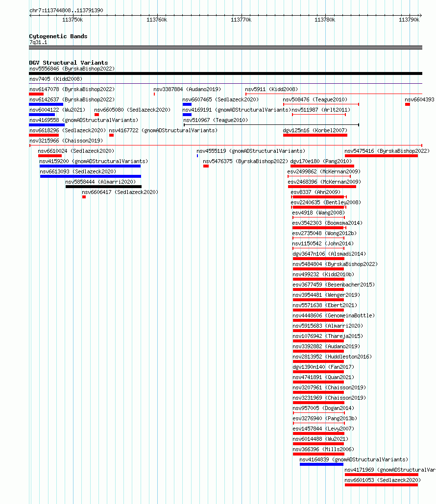Click the red dgv125n16 variant bar
Screen dimensions: 436x504
pos(315,135)
